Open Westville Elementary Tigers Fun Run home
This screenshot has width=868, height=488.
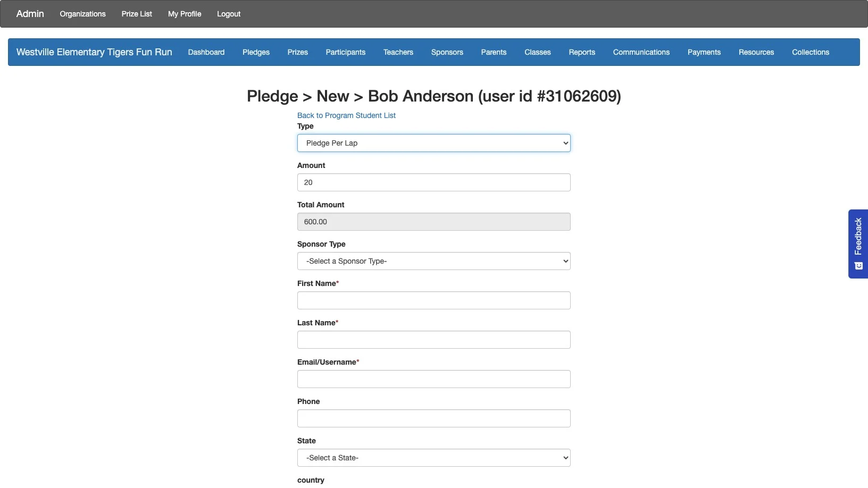click(94, 52)
